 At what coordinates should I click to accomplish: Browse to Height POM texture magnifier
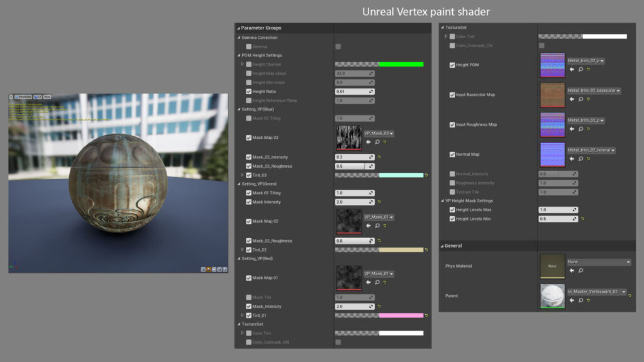pos(580,69)
